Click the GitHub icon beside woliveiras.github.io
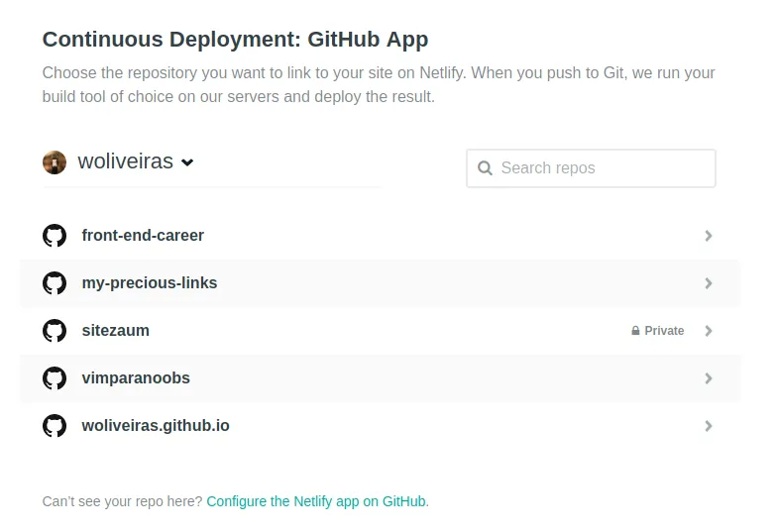Viewport: 777px width, 532px height. click(55, 426)
